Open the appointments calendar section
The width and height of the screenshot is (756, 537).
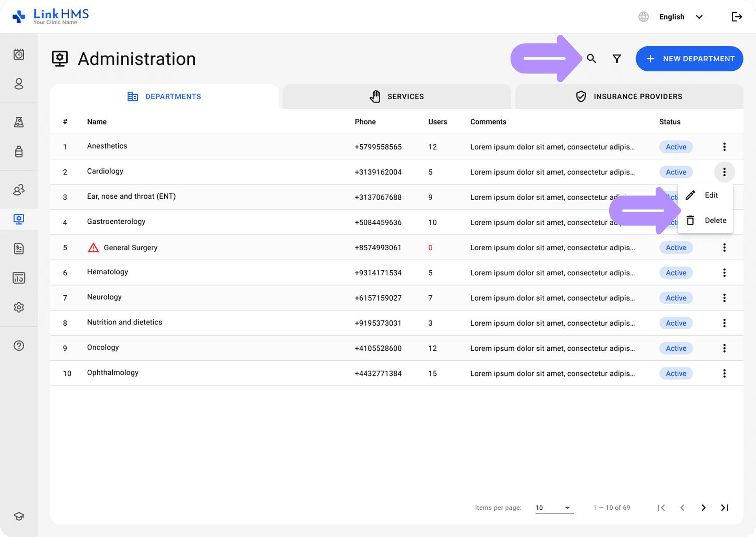[x=19, y=55]
